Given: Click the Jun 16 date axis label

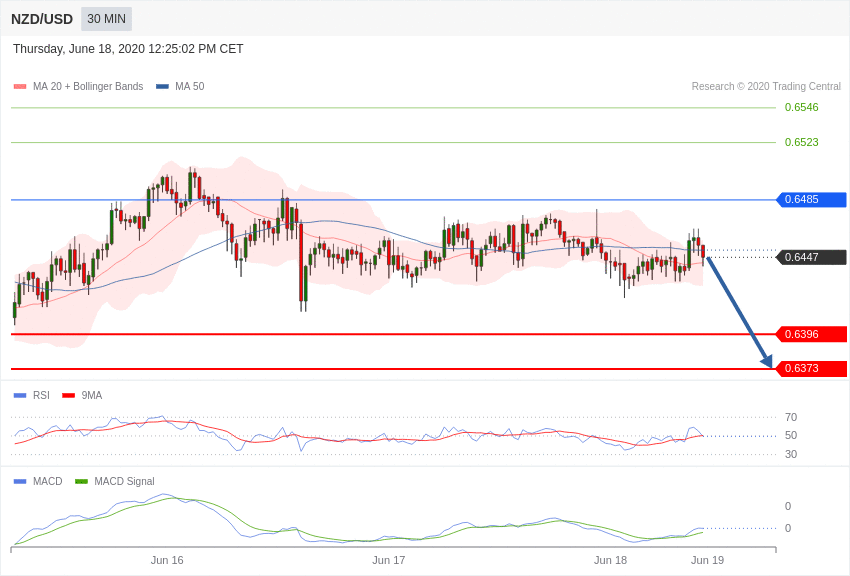Looking at the screenshot, I should point(167,560).
